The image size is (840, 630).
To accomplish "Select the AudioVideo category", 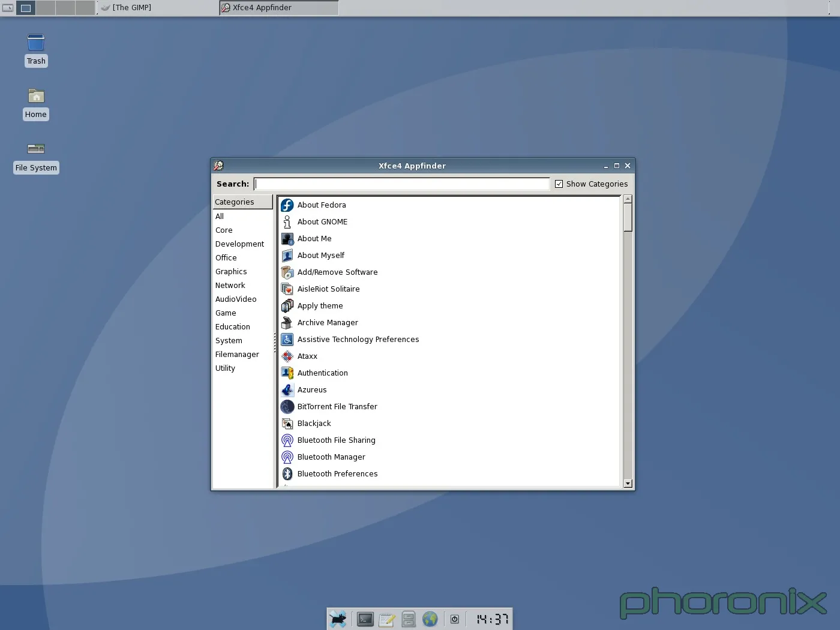I will pos(242,299).
